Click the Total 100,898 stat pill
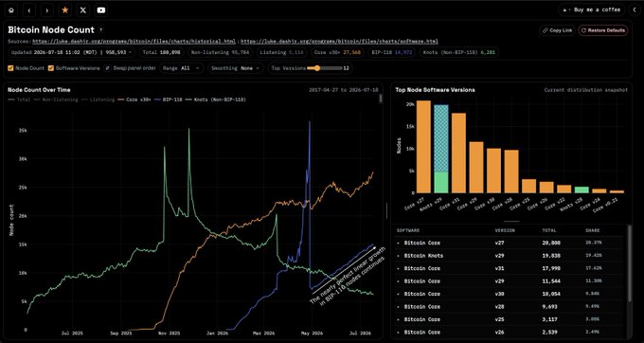Image resolution: width=644 pixels, height=343 pixels. pos(161,52)
